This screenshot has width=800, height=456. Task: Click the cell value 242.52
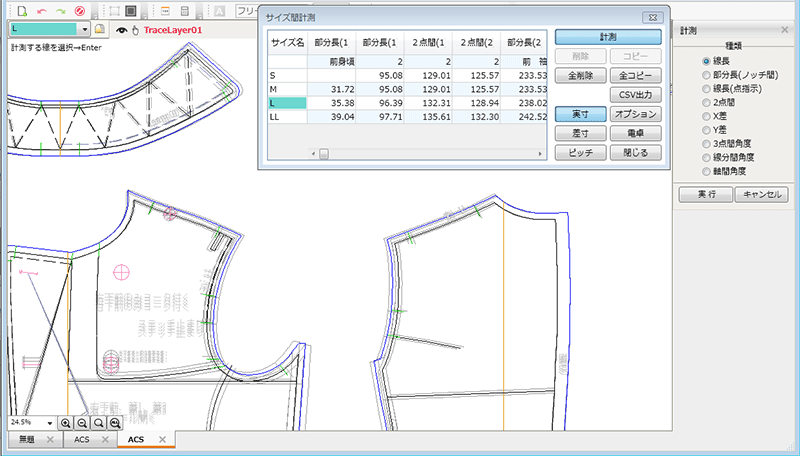point(524,117)
